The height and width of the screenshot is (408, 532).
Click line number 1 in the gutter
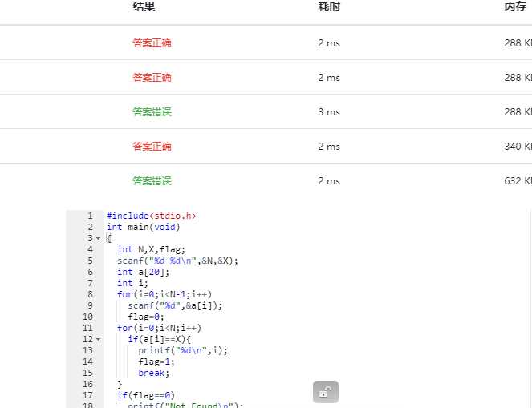[x=90, y=216]
